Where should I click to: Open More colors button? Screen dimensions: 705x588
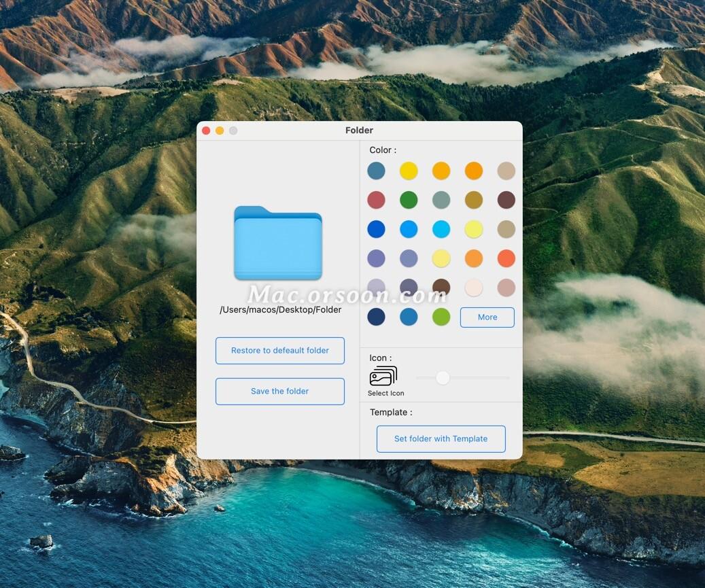487,317
